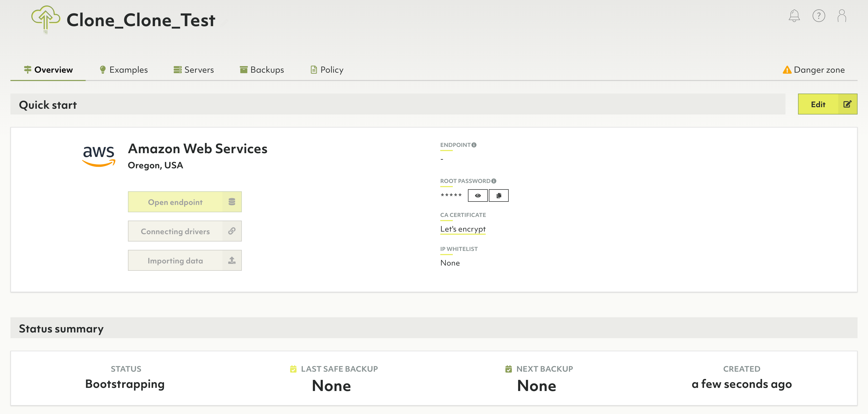
Task: Click the Edit button
Action: [x=827, y=104]
